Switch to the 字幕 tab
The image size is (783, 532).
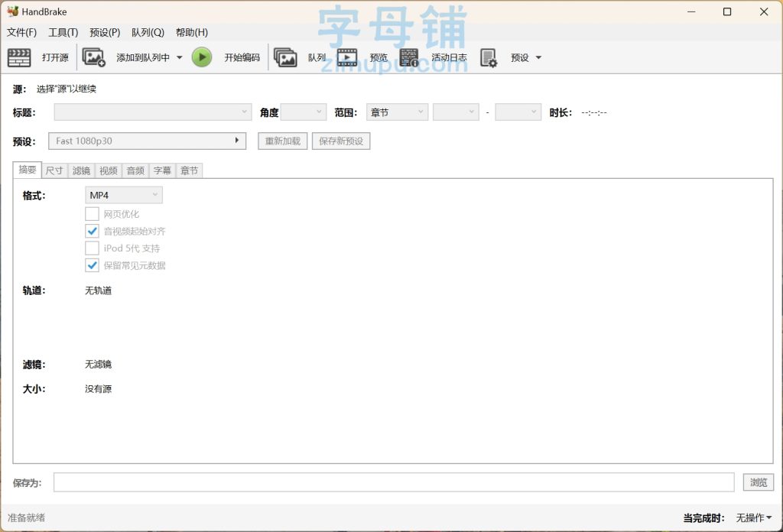(162, 170)
